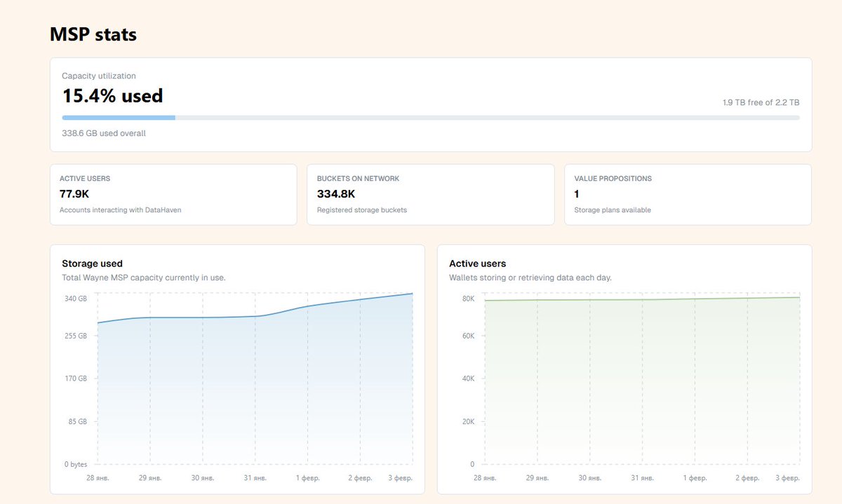The height and width of the screenshot is (504, 842).
Task: Open the BUCKETS ON NETWORK card
Action: pos(430,195)
